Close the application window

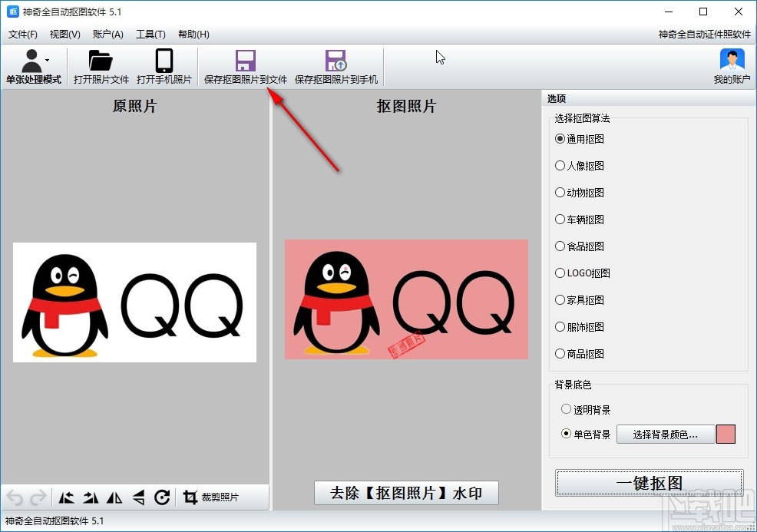pos(738,12)
